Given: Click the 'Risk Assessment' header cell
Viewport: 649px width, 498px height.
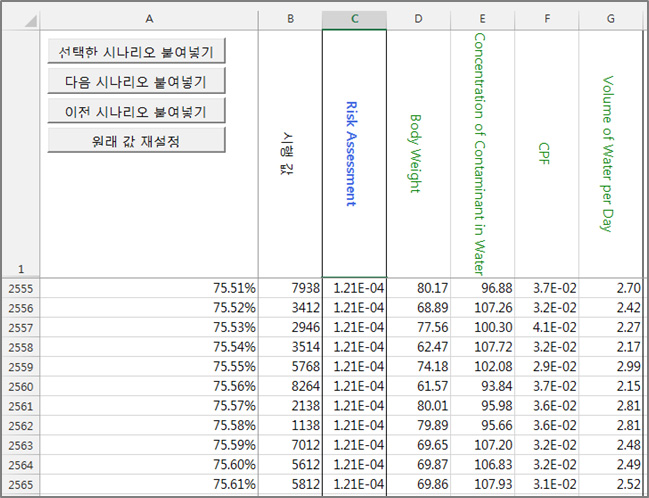Looking at the screenshot, I should 354,153.
